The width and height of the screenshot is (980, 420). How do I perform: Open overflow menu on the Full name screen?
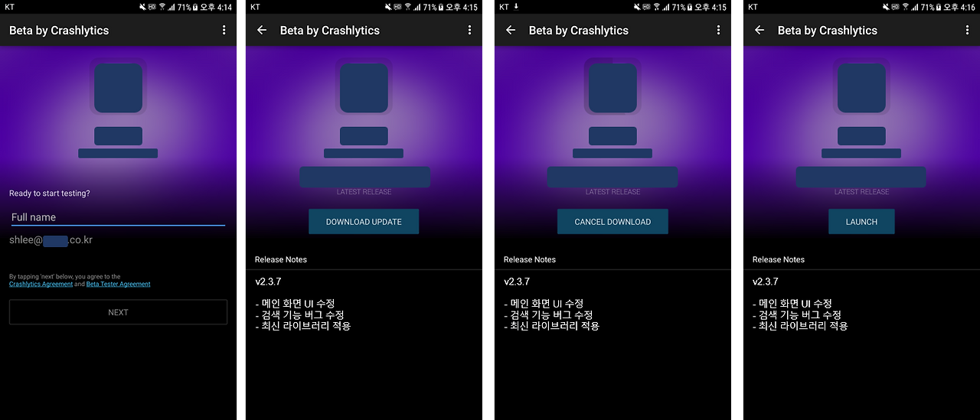tap(224, 30)
